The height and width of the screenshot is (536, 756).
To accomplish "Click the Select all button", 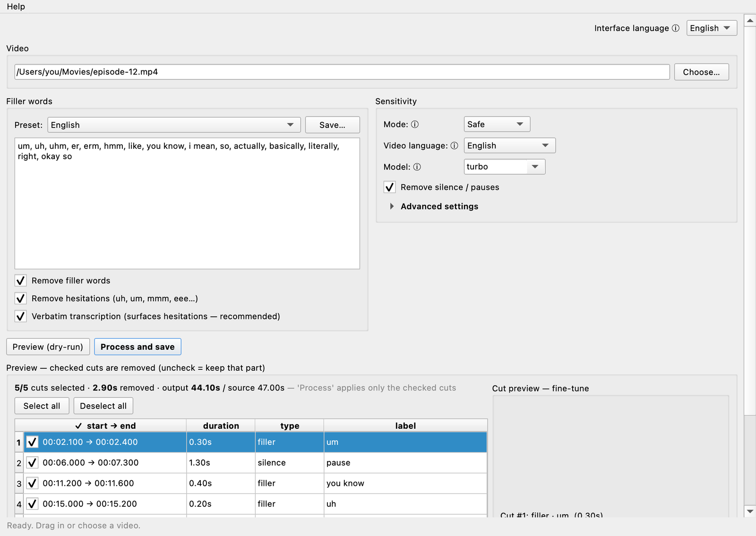I will pos(42,406).
